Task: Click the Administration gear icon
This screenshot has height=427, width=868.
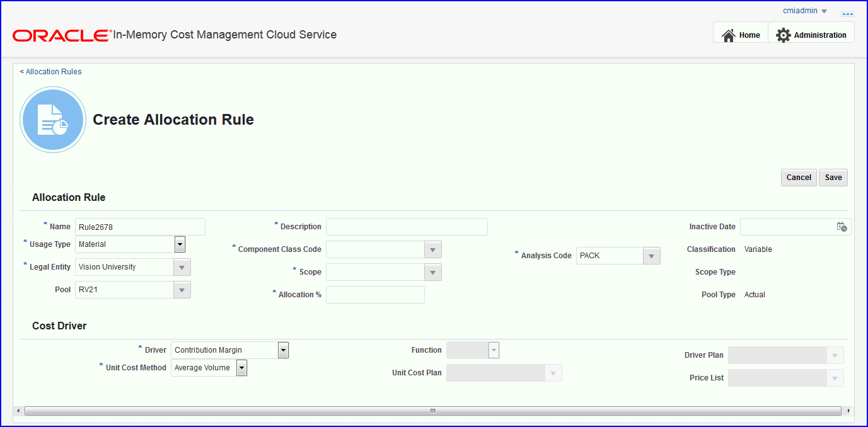Action: pos(783,35)
